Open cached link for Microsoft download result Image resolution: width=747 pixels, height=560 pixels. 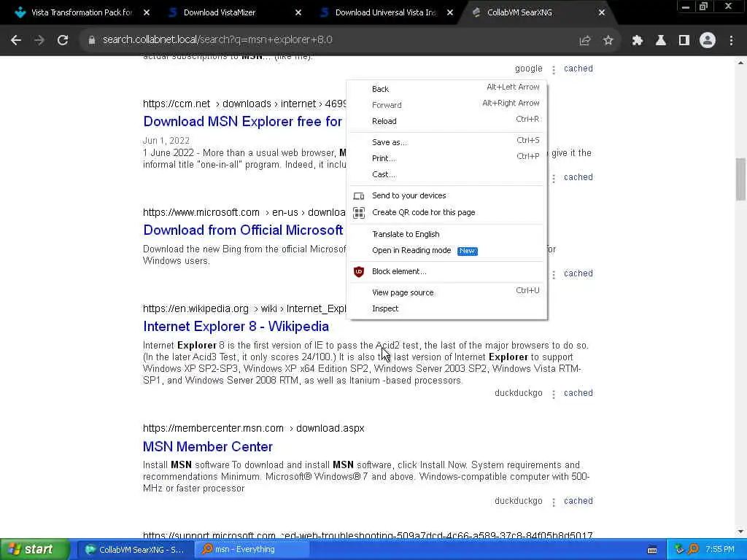coord(578,273)
